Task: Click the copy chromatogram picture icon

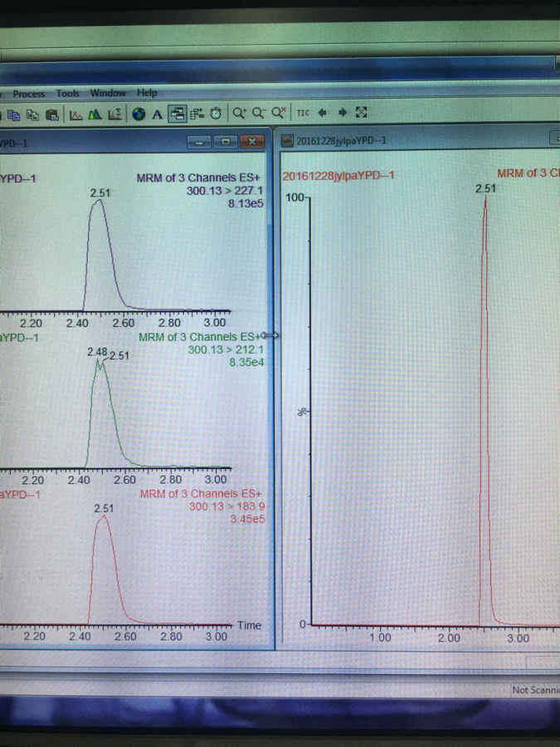Action: (x=13, y=115)
